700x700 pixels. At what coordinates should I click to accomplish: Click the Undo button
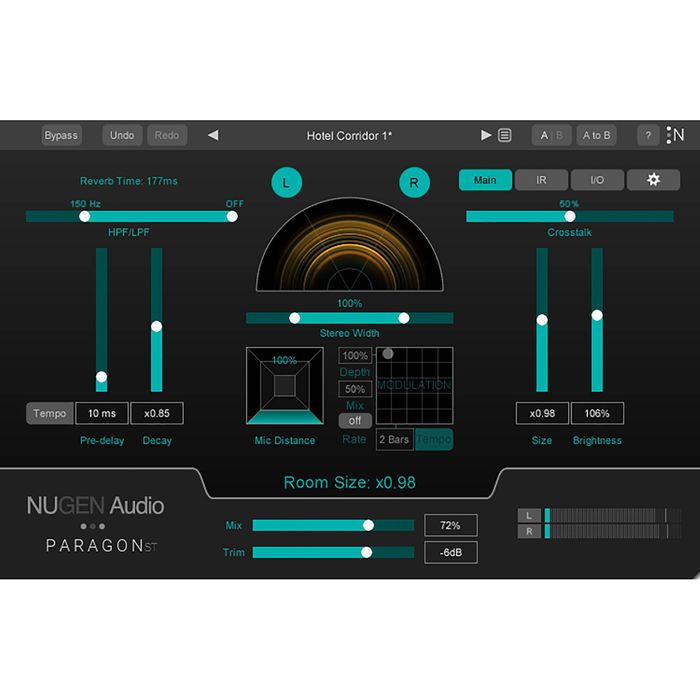point(122,135)
